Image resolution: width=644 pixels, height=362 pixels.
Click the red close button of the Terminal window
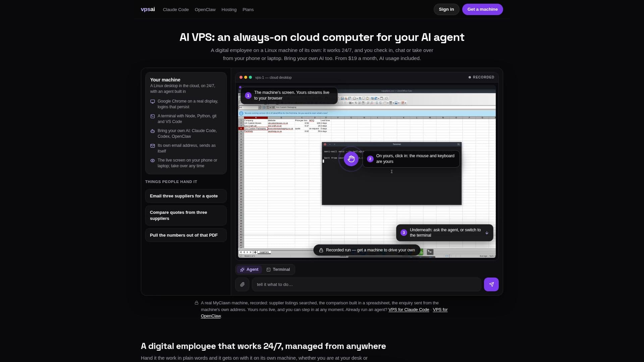325,144
